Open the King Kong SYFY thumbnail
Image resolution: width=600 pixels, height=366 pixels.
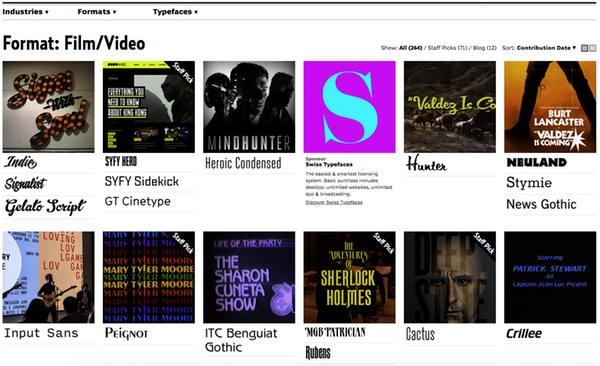coord(148,107)
